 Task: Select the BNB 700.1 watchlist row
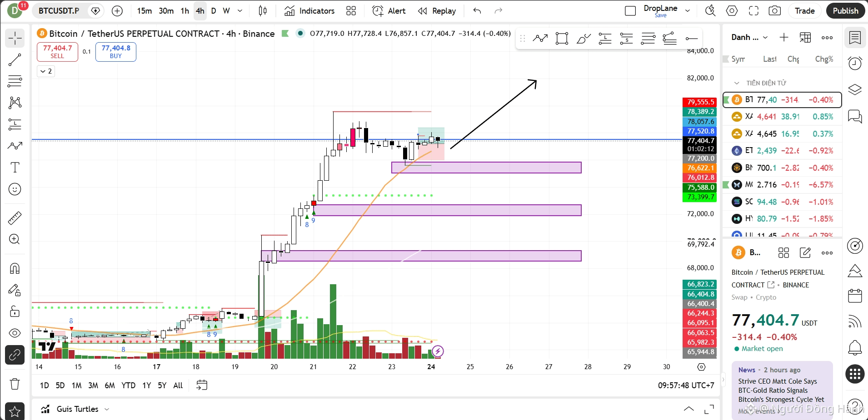pos(782,168)
